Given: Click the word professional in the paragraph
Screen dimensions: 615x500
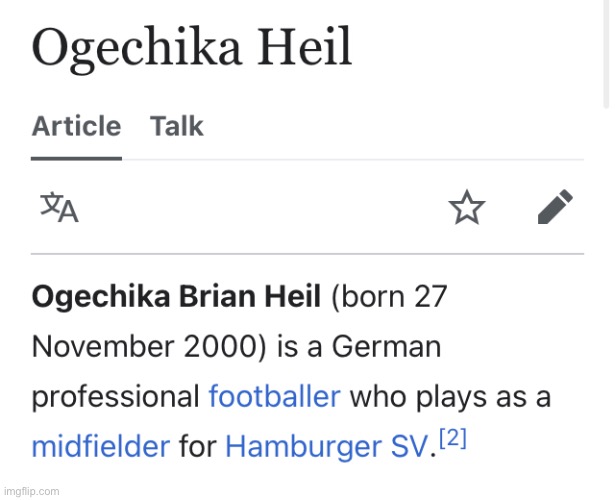Looking at the screenshot, I should [116, 396].
